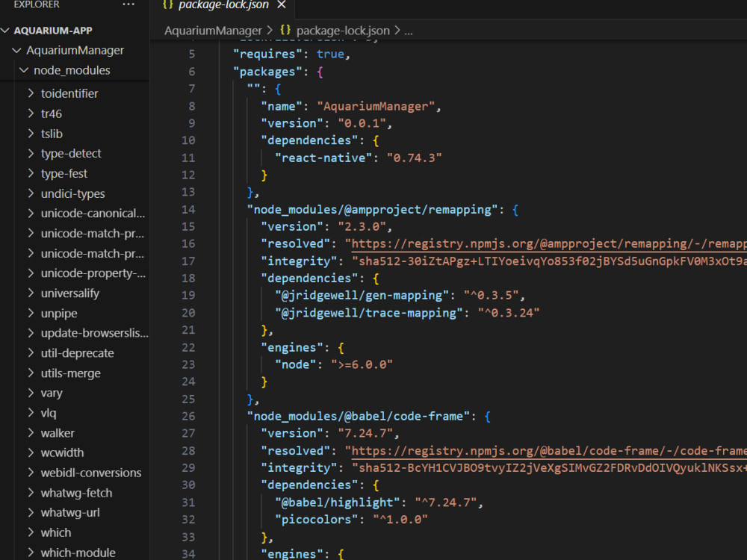
Task: Select the vlq folder row
Action: (x=75, y=413)
